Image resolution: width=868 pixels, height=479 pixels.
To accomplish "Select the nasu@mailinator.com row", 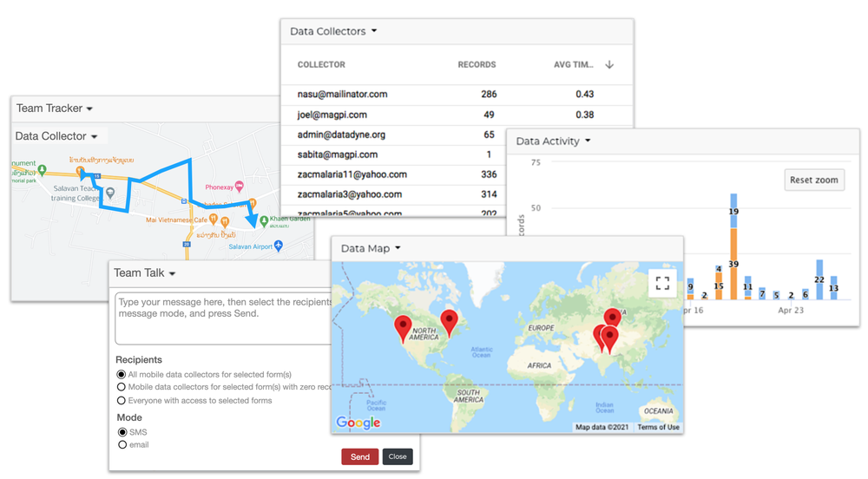I will [457, 95].
